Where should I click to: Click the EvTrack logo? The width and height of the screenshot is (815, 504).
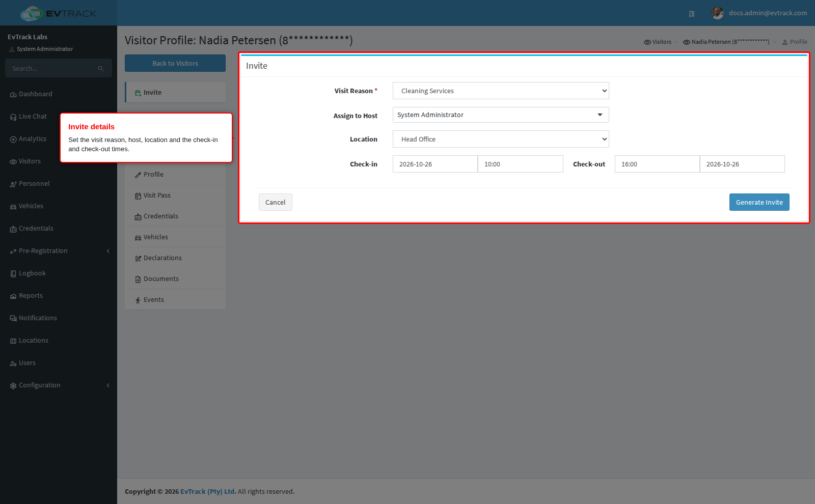coord(59,13)
